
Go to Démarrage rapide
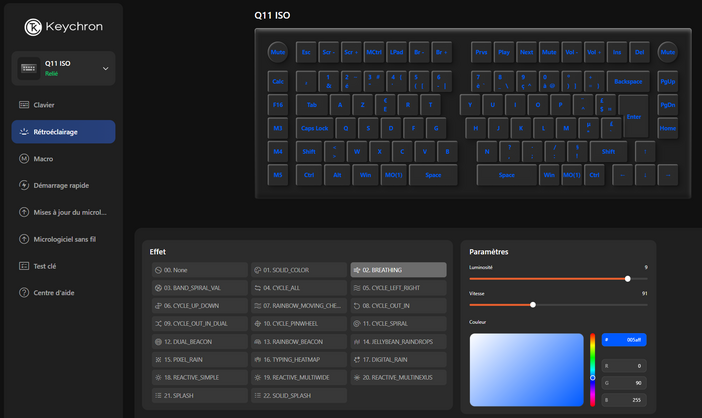pyautogui.click(x=63, y=185)
